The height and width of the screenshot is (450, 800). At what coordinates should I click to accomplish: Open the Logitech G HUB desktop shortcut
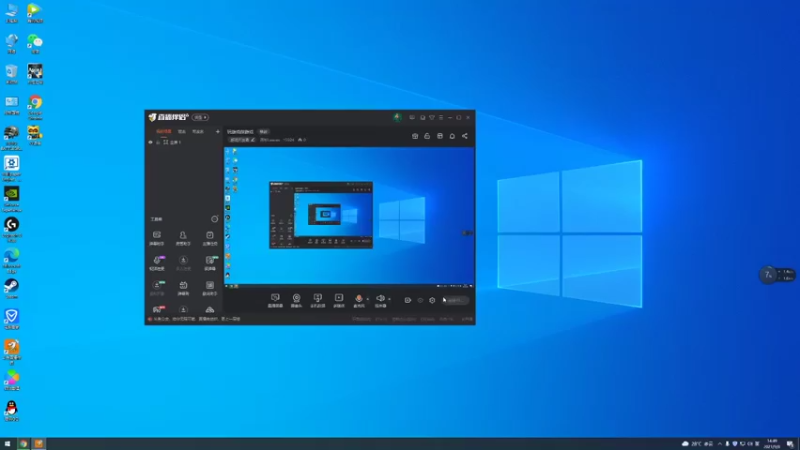coord(12,230)
